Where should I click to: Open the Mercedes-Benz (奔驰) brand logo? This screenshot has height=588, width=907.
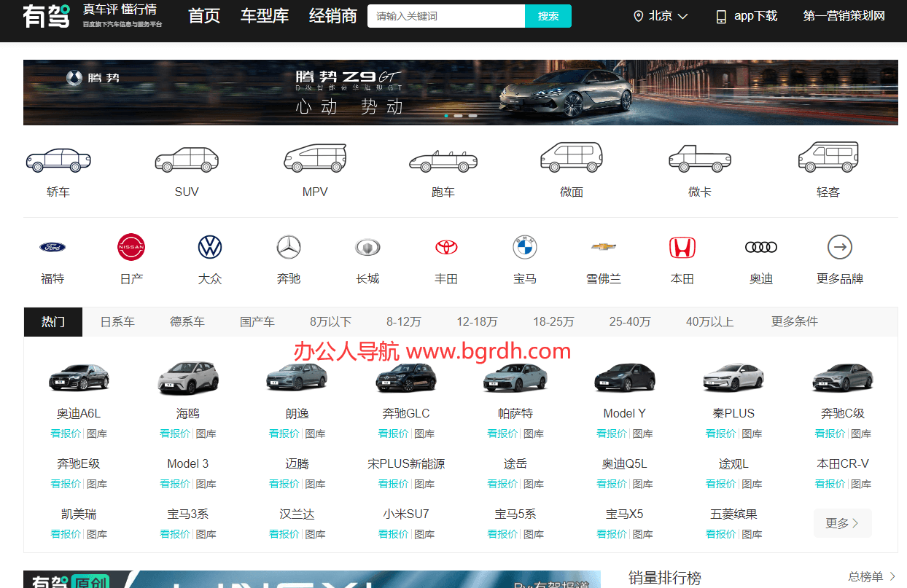pyautogui.click(x=289, y=248)
